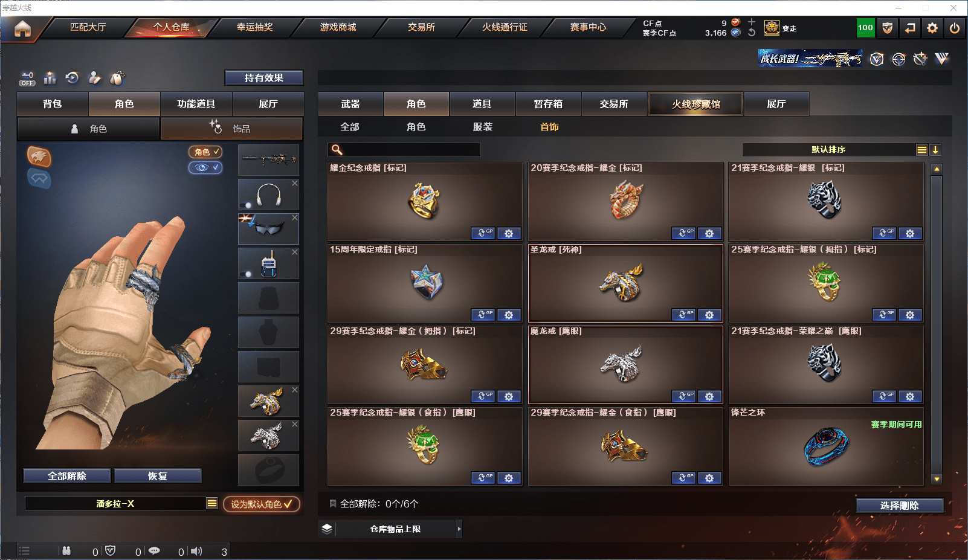Select the eagle-eye view icon

pyautogui.click(x=39, y=156)
